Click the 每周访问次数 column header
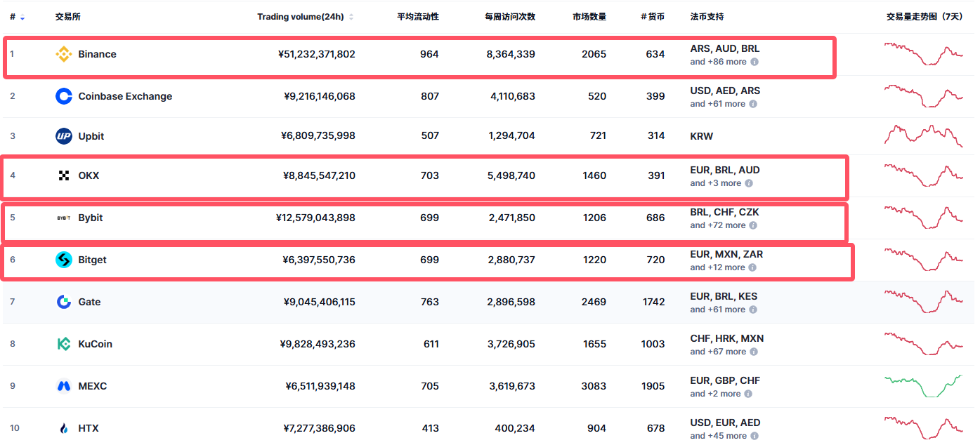The height and width of the screenshot is (445, 980). (509, 17)
